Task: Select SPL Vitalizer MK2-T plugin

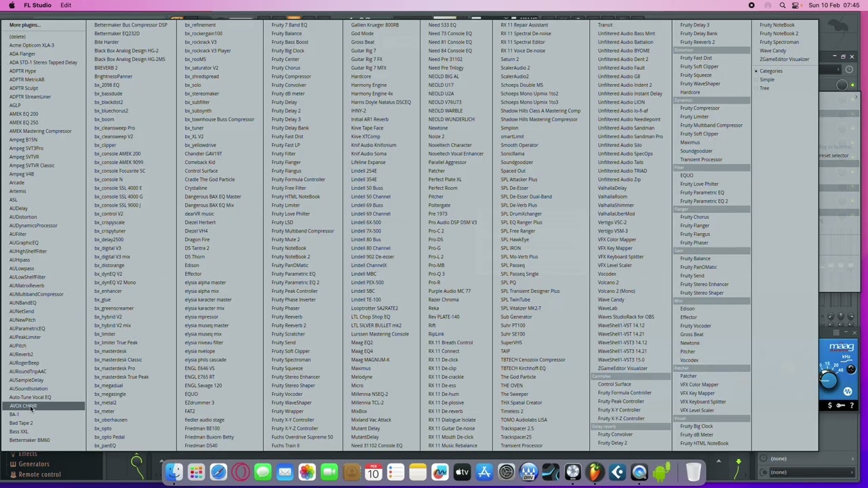Action: click(x=520, y=308)
